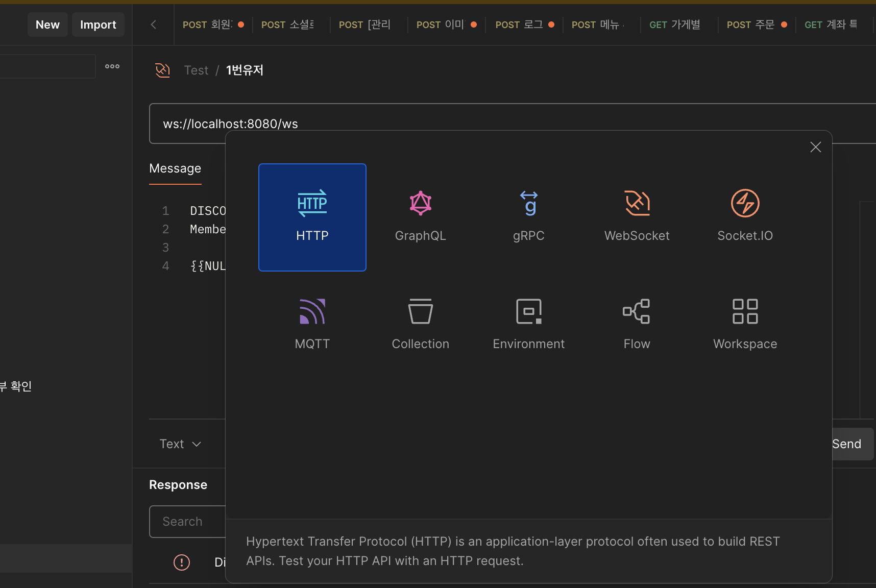876x588 pixels.
Task: Click the 확인 sidebar item
Action: pyautogui.click(x=15, y=386)
